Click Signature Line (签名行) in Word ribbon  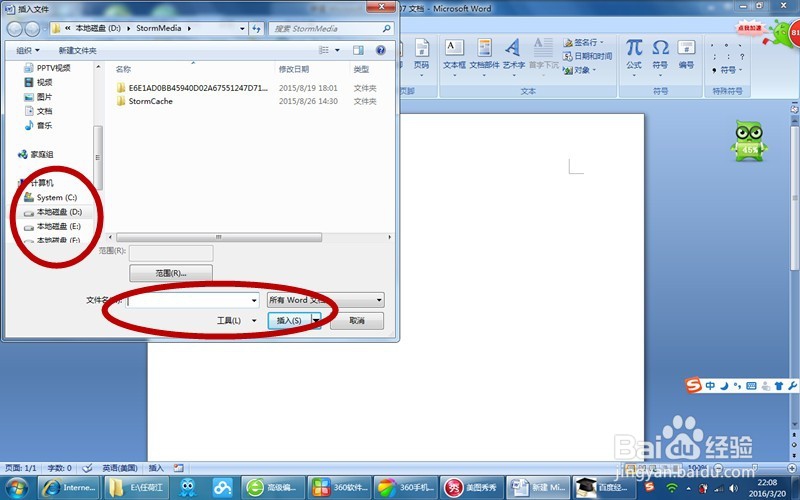pos(584,42)
